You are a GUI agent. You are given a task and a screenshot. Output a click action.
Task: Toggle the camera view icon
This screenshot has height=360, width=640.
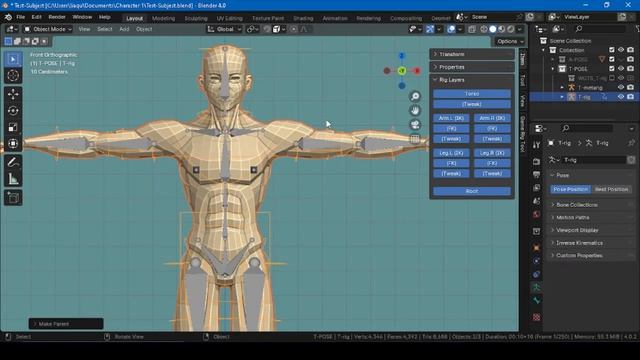click(415, 125)
